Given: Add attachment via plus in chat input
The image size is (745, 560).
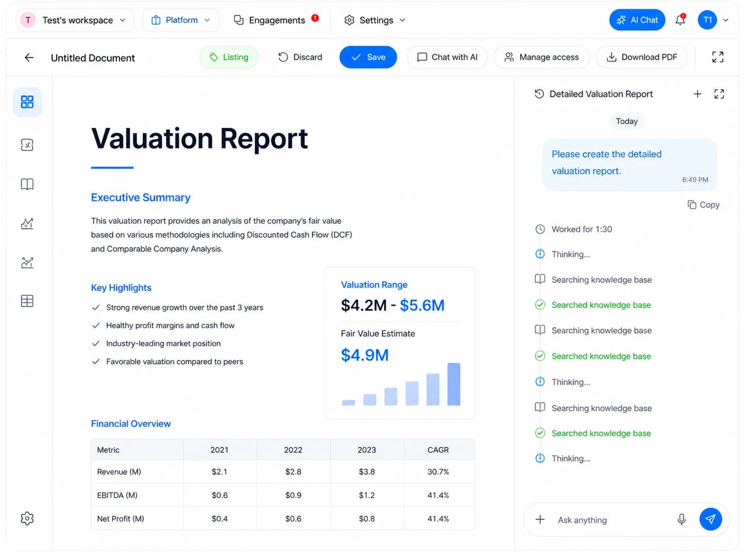Looking at the screenshot, I should tap(540, 520).
